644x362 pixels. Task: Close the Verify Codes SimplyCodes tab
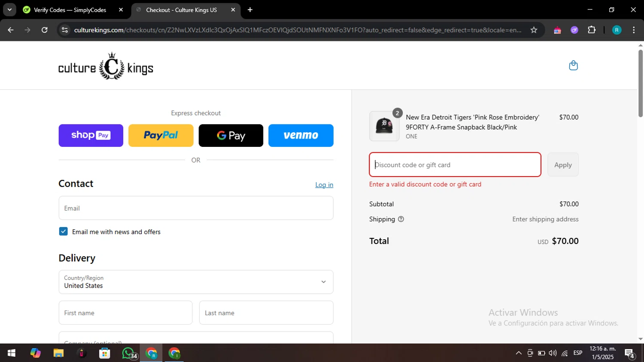coord(121,10)
